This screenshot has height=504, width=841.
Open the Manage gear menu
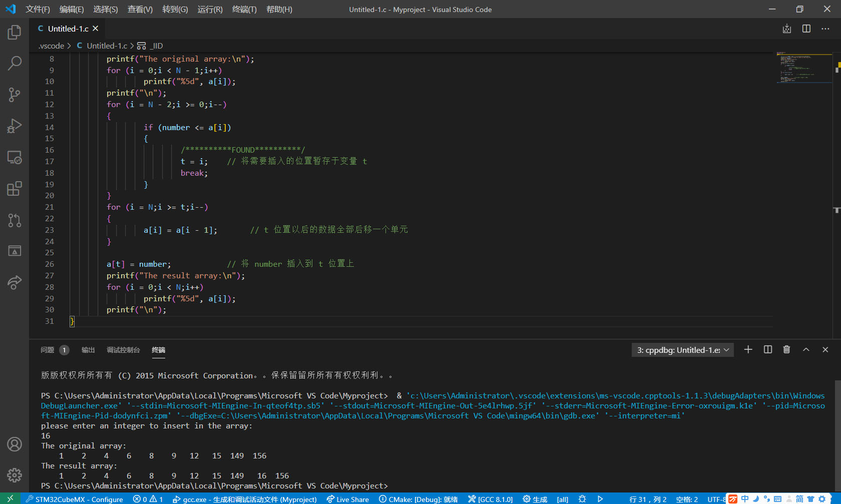click(x=15, y=475)
